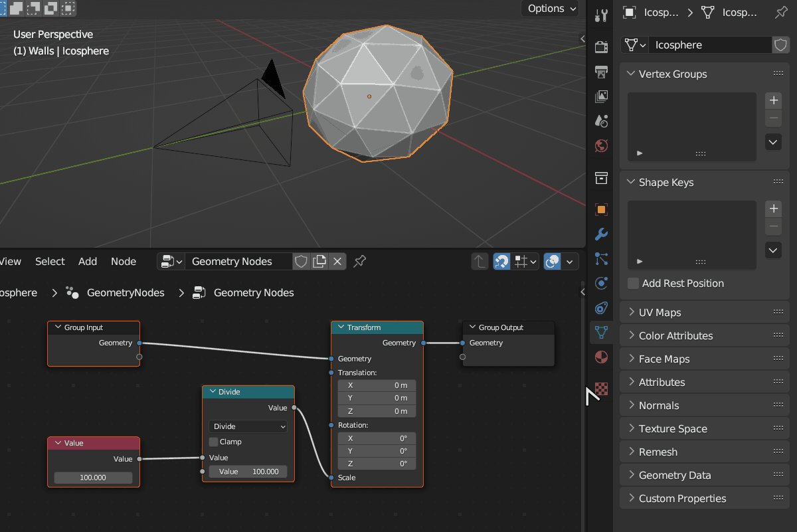797x532 pixels.
Task: Open the World properties globe icon
Action: click(601, 145)
